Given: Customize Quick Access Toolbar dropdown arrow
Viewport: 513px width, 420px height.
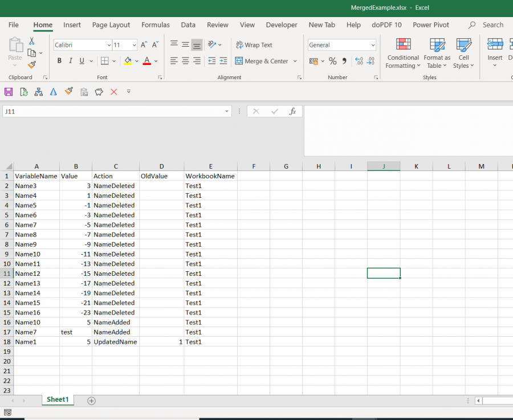Looking at the screenshot, I should [x=129, y=92].
